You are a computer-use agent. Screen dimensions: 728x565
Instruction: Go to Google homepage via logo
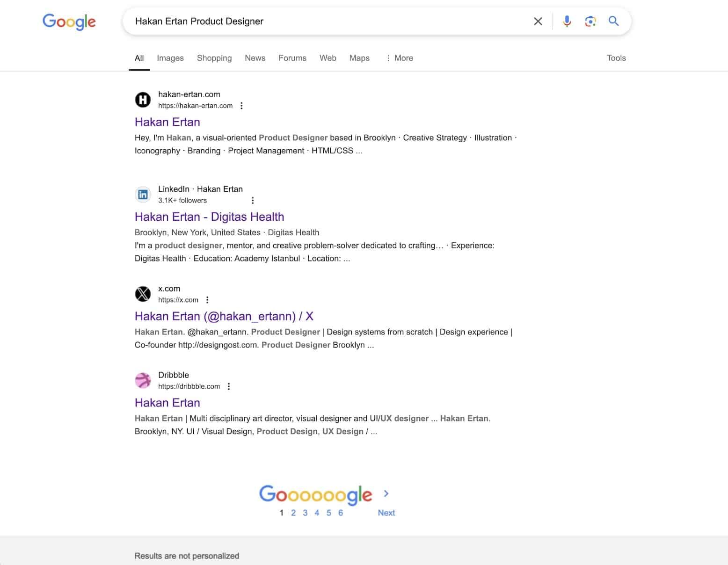tap(69, 22)
